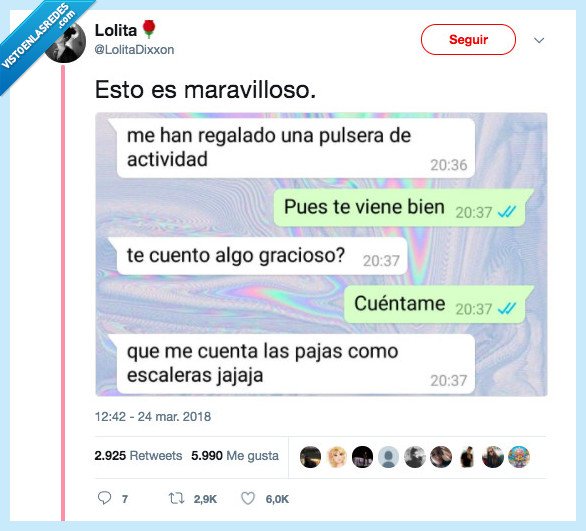Viewport: 586px width, 531px height.
Task: Expand the tweet options chevron
Action: click(539, 40)
